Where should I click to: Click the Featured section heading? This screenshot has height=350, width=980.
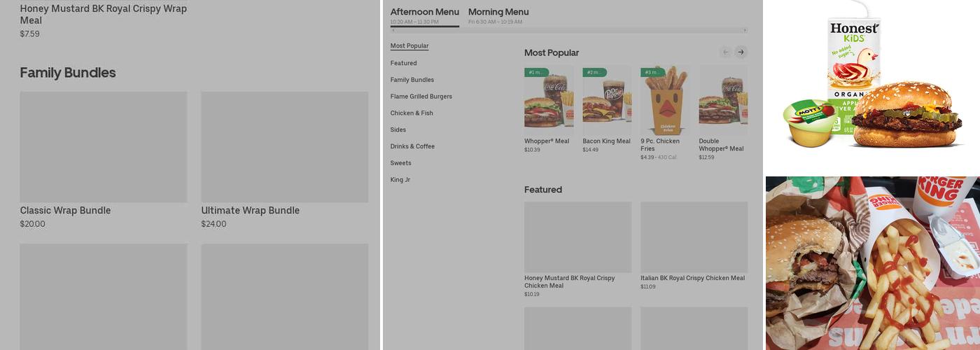click(x=543, y=190)
